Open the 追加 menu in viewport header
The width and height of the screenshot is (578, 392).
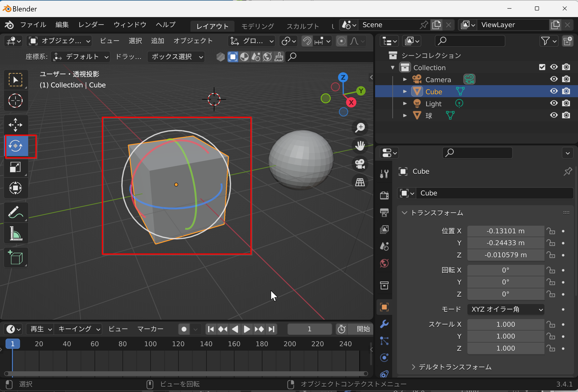tap(157, 41)
